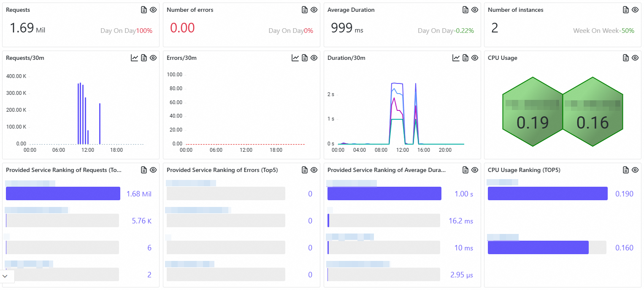This screenshot has height=290, width=644.
Task: Open document icon on Number of instances panel
Action: [x=626, y=10]
